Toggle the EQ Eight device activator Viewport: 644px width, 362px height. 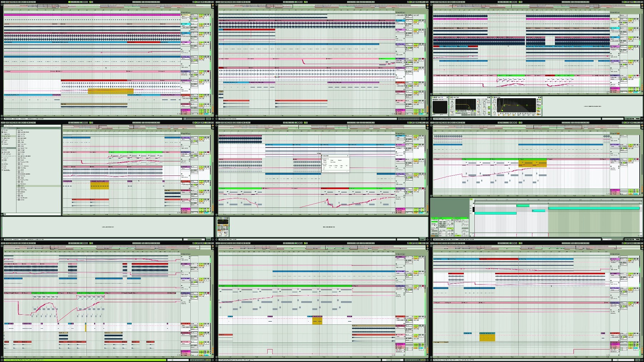493,97
